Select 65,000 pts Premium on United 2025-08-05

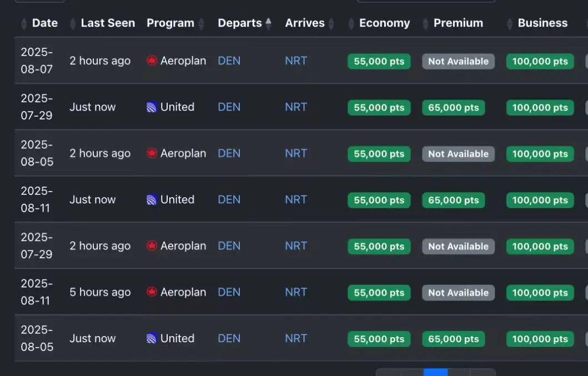(x=454, y=339)
